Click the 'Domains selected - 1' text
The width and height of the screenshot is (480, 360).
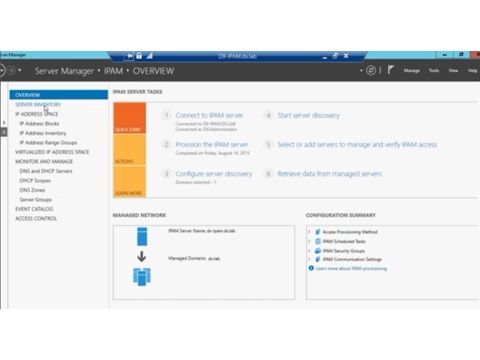click(196, 182)
